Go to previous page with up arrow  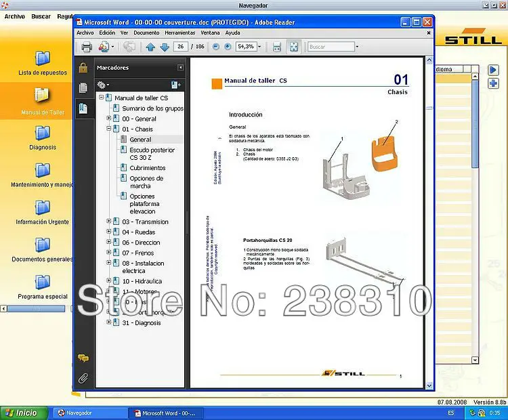(x=150, y=47)
